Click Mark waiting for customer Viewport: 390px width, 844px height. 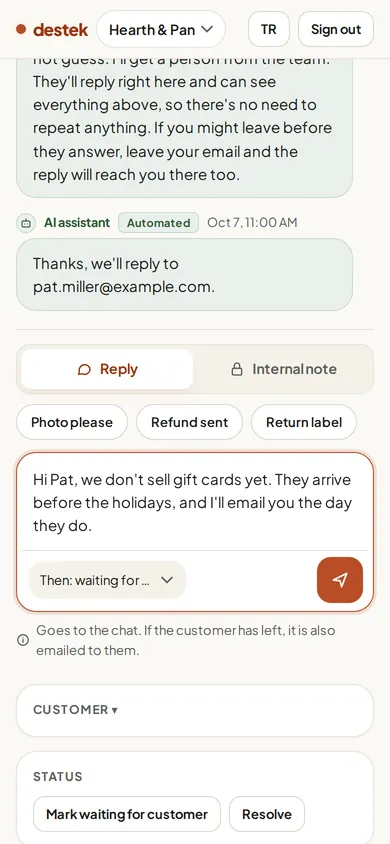point(127,814)
